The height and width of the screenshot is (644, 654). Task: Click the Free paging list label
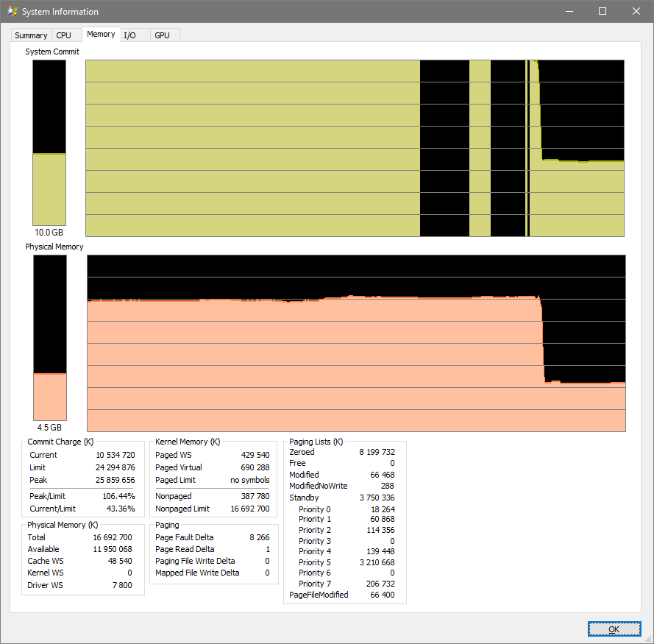[297, 463]
